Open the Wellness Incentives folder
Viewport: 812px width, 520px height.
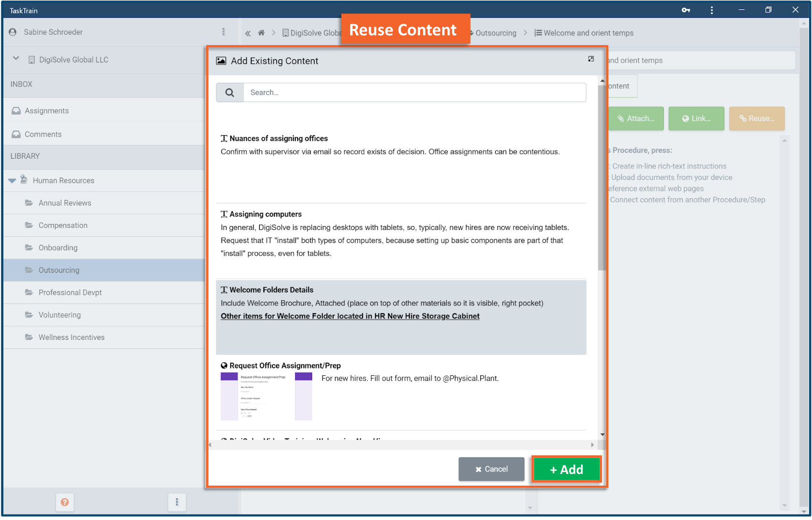tap(72, 337)
